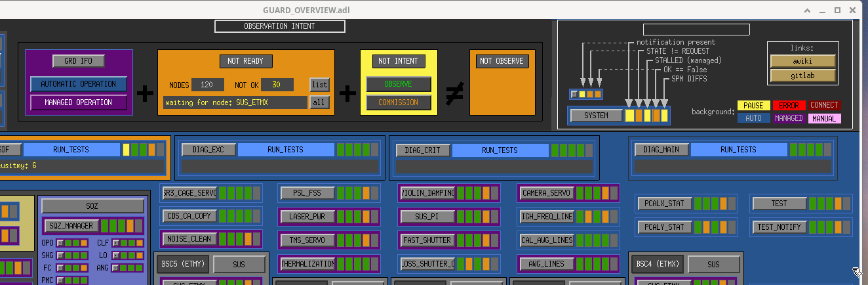Open the CAMERA_SERVO node
This screenshot has width=868, height=285.
click(547, 193)
